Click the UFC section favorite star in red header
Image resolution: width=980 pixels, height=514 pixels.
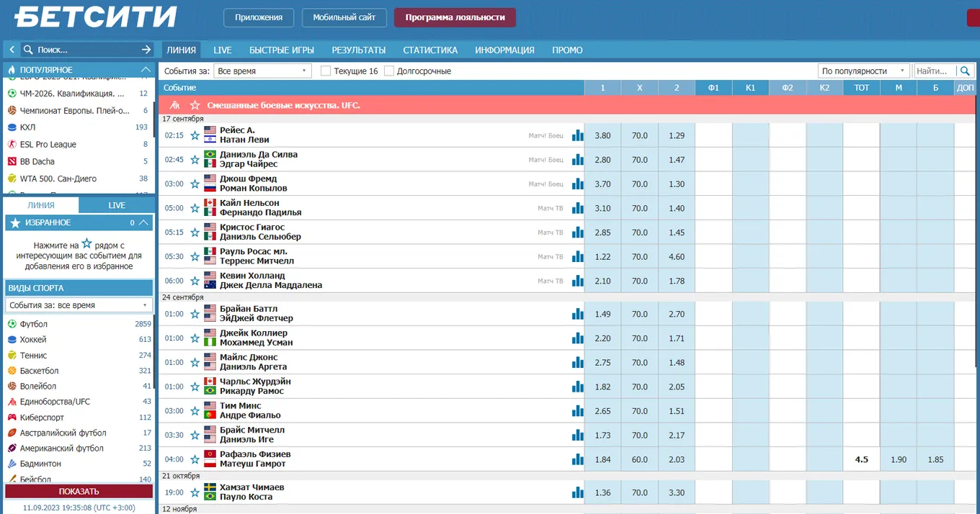coord(195,105)
